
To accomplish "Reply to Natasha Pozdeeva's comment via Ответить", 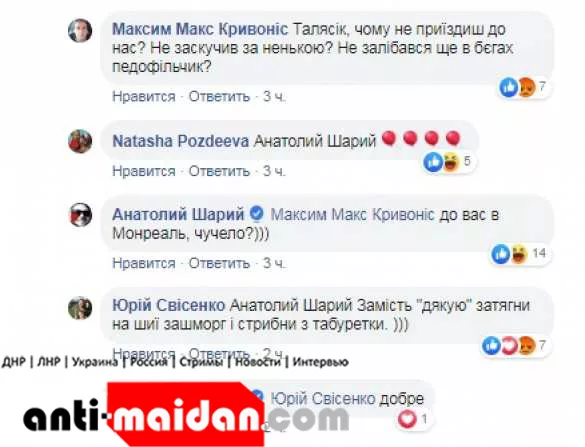I will (219, 171).
